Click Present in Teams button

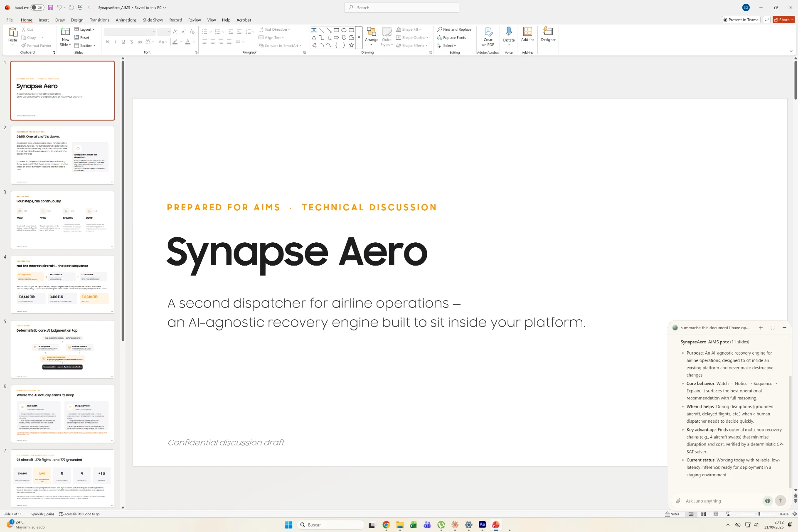741,20
